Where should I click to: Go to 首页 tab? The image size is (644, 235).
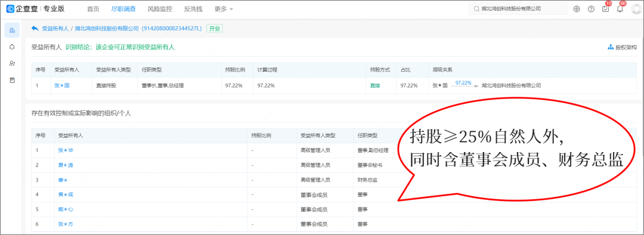(93, 8)
